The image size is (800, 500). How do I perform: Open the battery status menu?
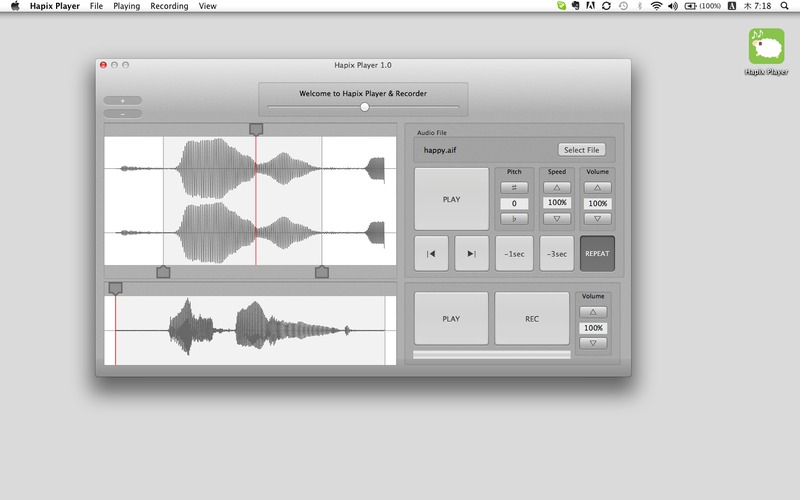pyautogui.click(x=703, y=6)
